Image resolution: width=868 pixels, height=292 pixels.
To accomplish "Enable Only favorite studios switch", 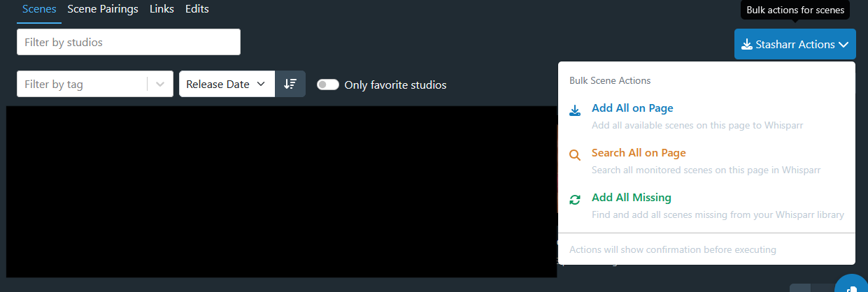I will click(328, 85).
